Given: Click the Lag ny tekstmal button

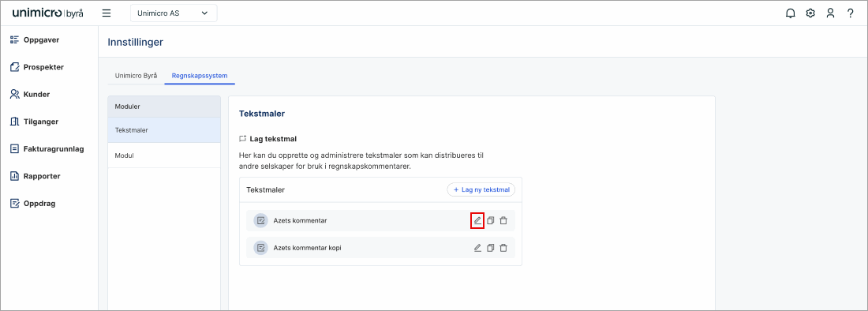Looking at the screenshot, I should tap(481, 189).
